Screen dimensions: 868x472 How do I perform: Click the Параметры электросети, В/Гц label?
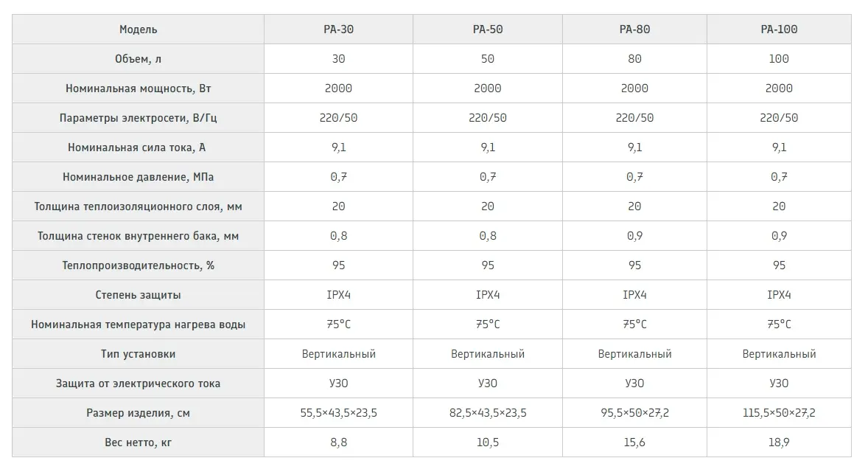pos(139,118)
